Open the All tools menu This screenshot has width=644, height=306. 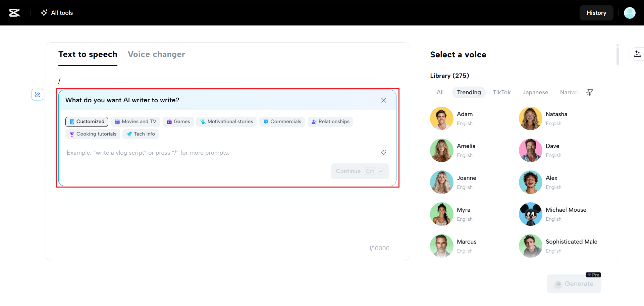(57, 13)
